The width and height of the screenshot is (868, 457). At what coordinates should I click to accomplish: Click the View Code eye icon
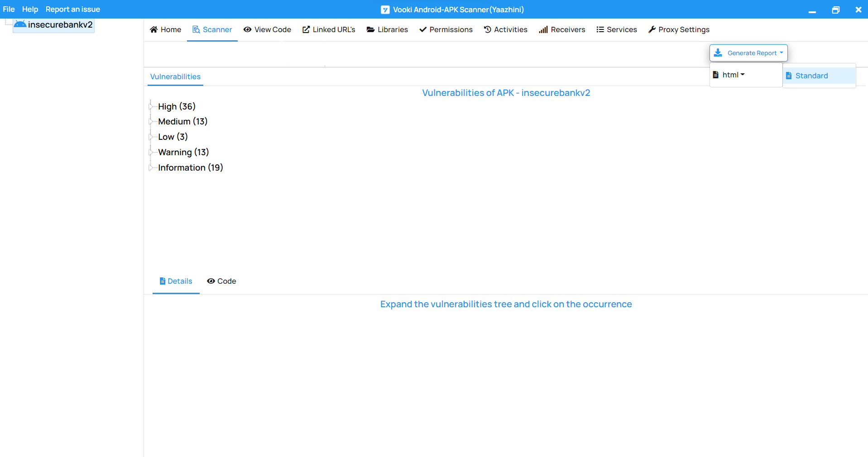pyautogui.click(x=247, y=29)
